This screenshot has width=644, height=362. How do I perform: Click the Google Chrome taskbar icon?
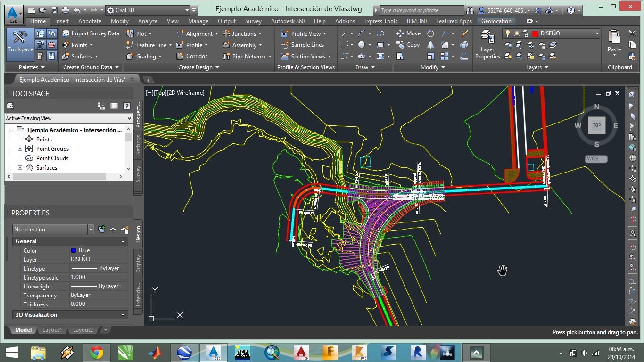97,352
